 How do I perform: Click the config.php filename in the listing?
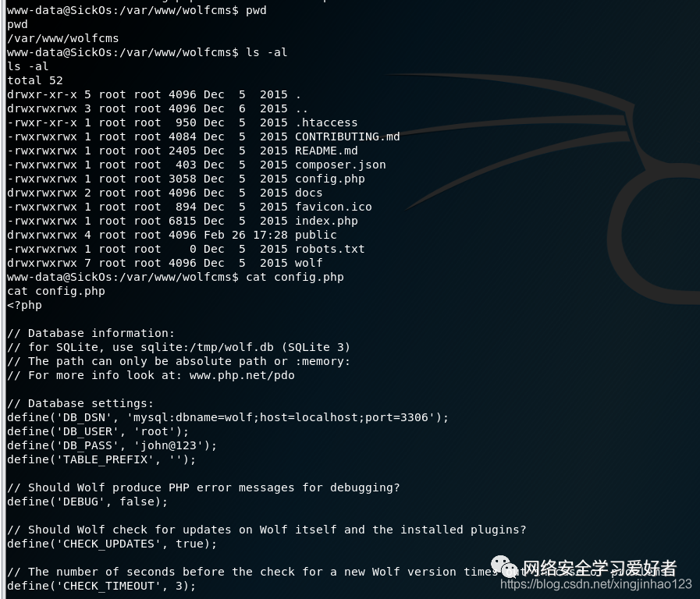[x=330, y=179]
